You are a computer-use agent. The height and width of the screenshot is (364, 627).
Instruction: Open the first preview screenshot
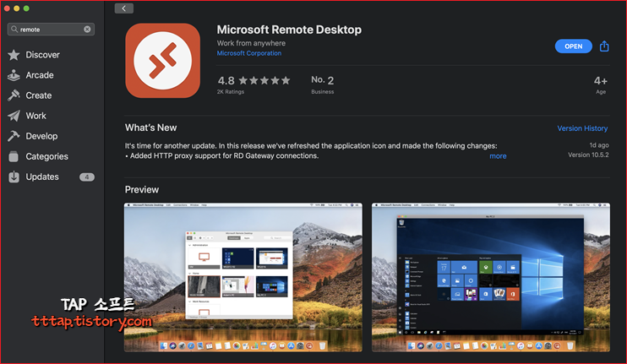click(x=243, y=277)
